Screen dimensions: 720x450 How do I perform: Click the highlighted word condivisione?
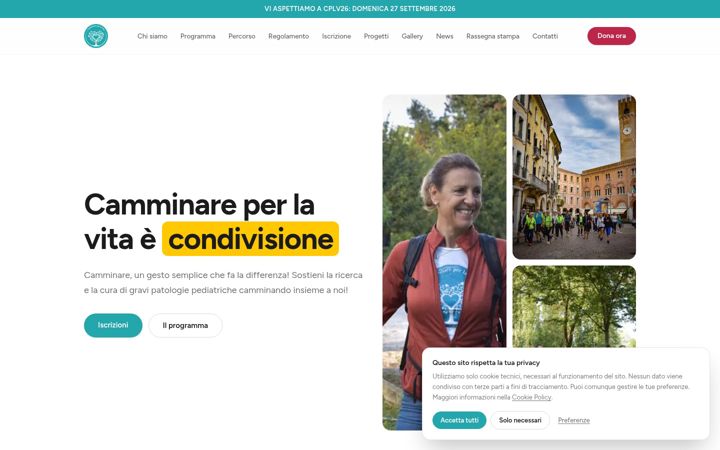[250, 239]
